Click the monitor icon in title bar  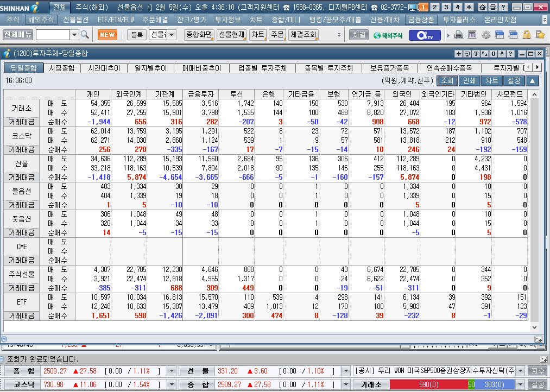[413, 7]
